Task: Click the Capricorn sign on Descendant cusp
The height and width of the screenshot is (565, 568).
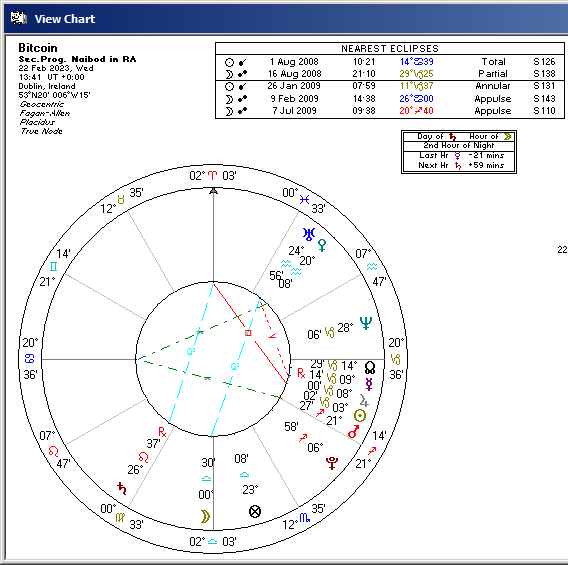Action: click(x=395, y=359)
